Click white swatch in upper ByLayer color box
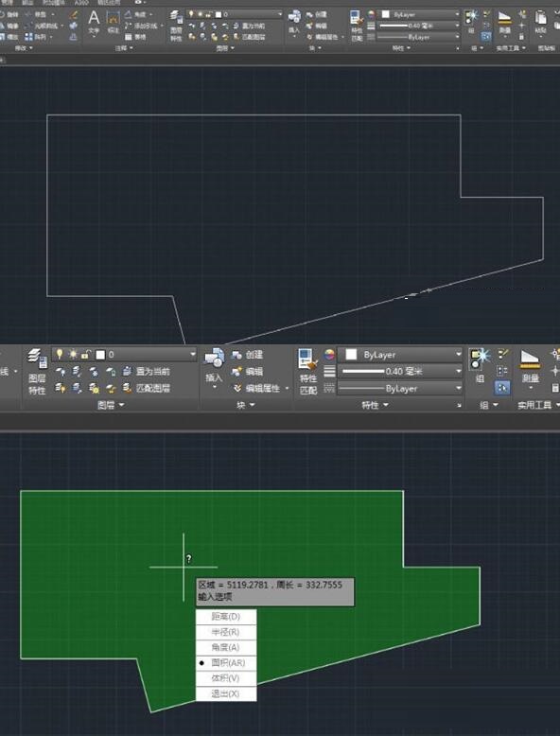The height and width of the screenshot is (736, 560). 385,14
